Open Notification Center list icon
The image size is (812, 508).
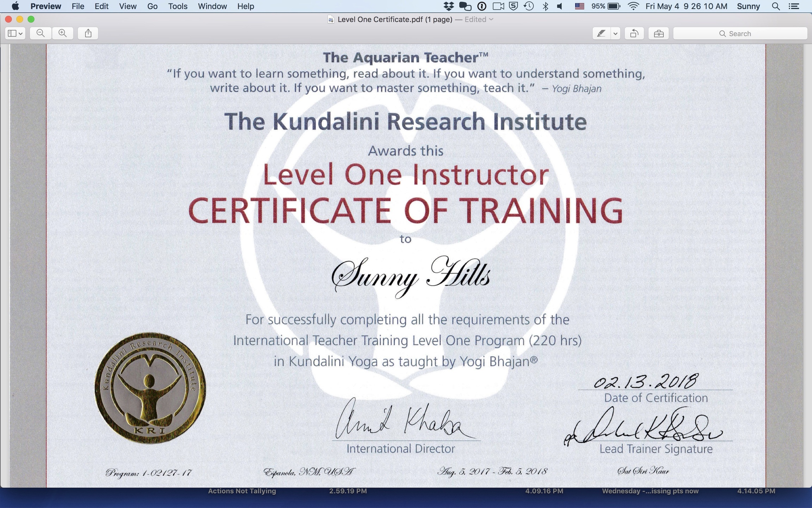point(794,6)
